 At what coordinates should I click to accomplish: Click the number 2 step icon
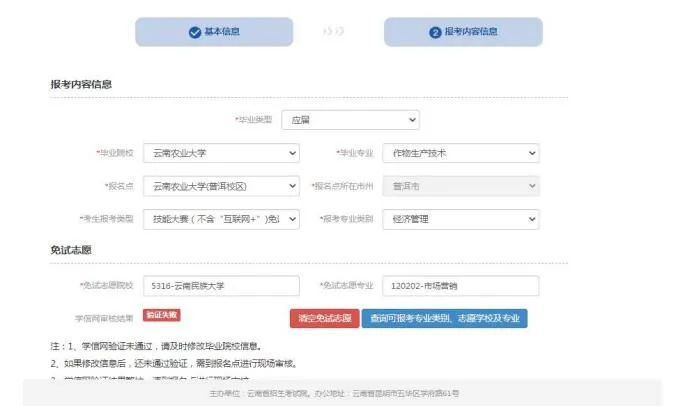[x=435, y=32]
